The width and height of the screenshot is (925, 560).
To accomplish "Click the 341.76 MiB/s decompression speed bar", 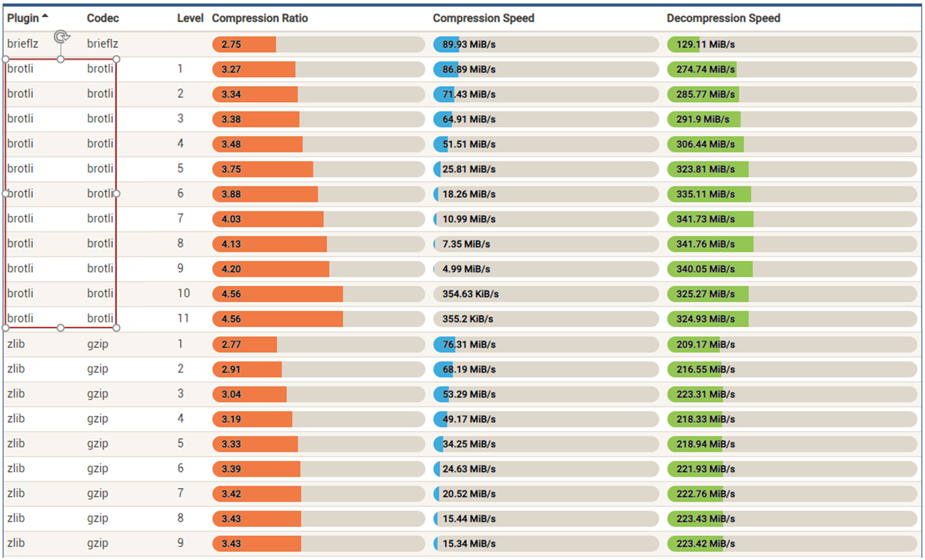I will tap(792, 244).
